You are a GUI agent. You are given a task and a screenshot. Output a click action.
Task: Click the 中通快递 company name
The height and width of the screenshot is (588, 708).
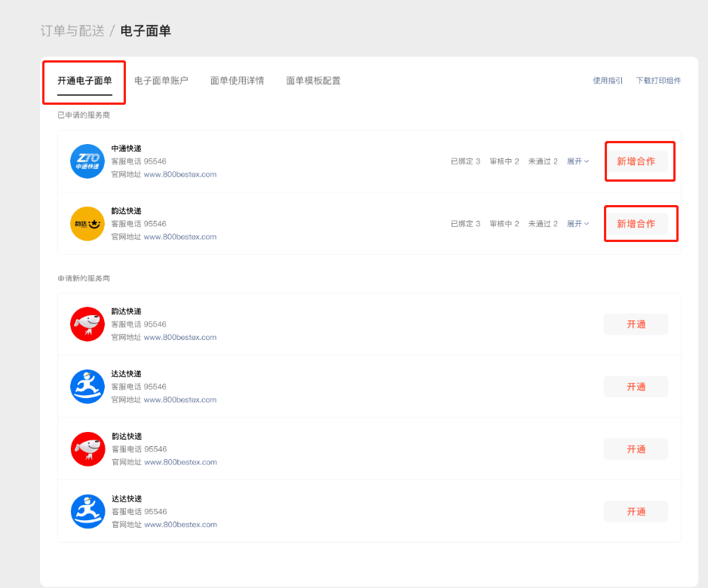pyautogui.click(x=127, y=149)
